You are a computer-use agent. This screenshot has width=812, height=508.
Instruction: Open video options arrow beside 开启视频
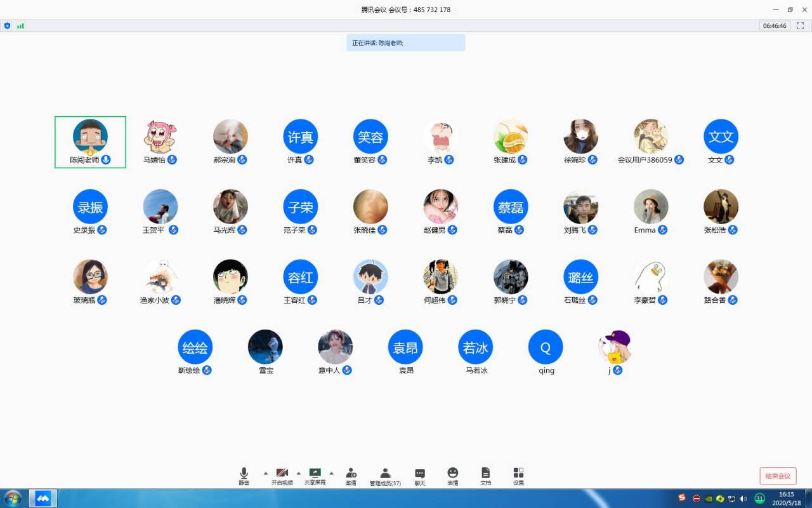click(299, 473)
